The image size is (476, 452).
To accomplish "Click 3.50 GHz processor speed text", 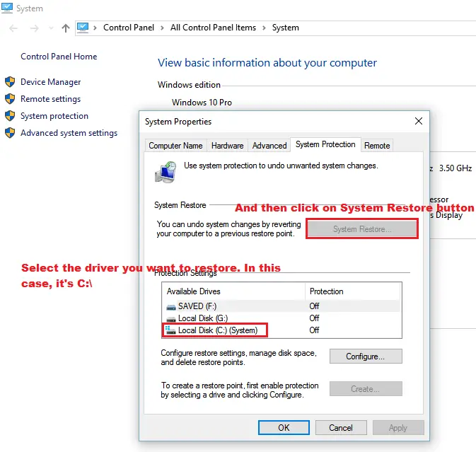I will click(455, 168).
